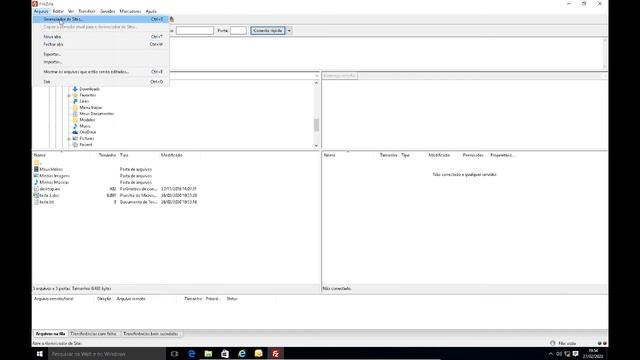Viewport: 640px width, 360px height.
Task: Open the Marcadores menu
Action: [130, 11]
